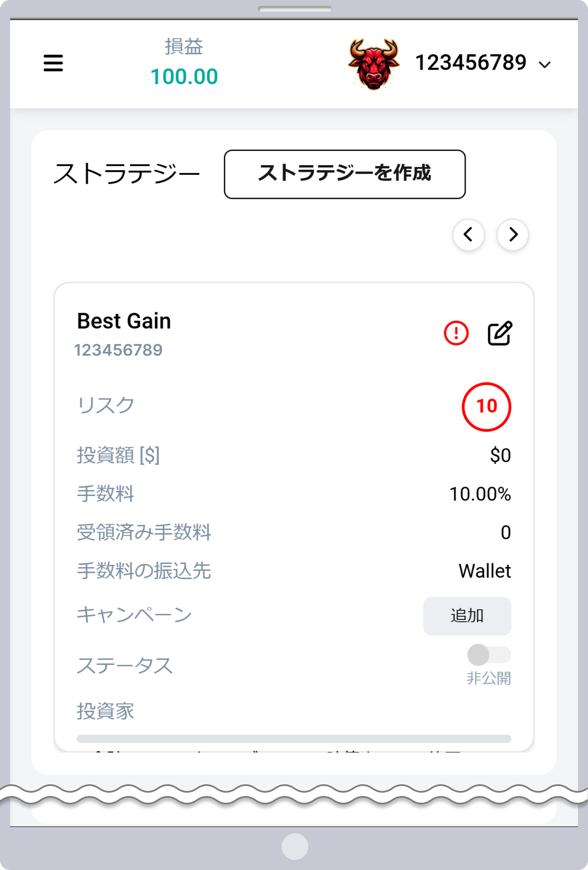Go to the previous strategy card
The width and height of the screenshot is (588, 870).
click(468, 235)
